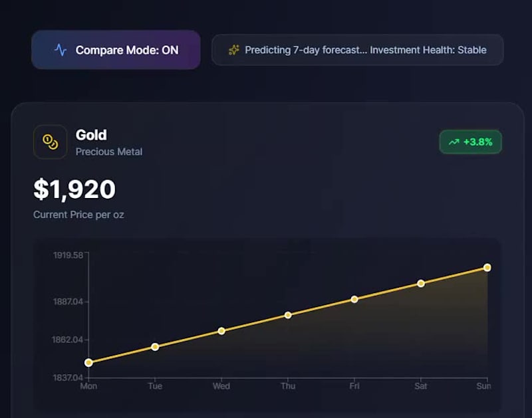The image size is (532, 418).
Task: Toggle the Compare Mode button
Action: click(x=116, y=50)
